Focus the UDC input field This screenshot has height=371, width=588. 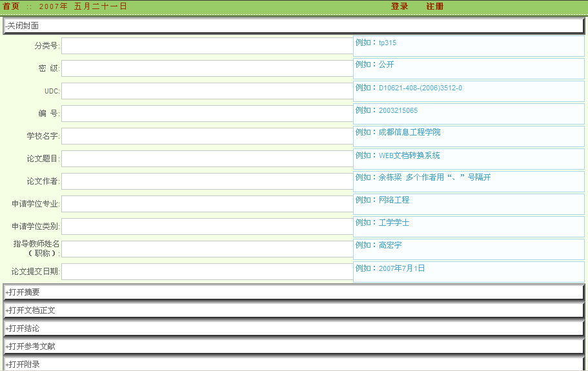[207, 91]
